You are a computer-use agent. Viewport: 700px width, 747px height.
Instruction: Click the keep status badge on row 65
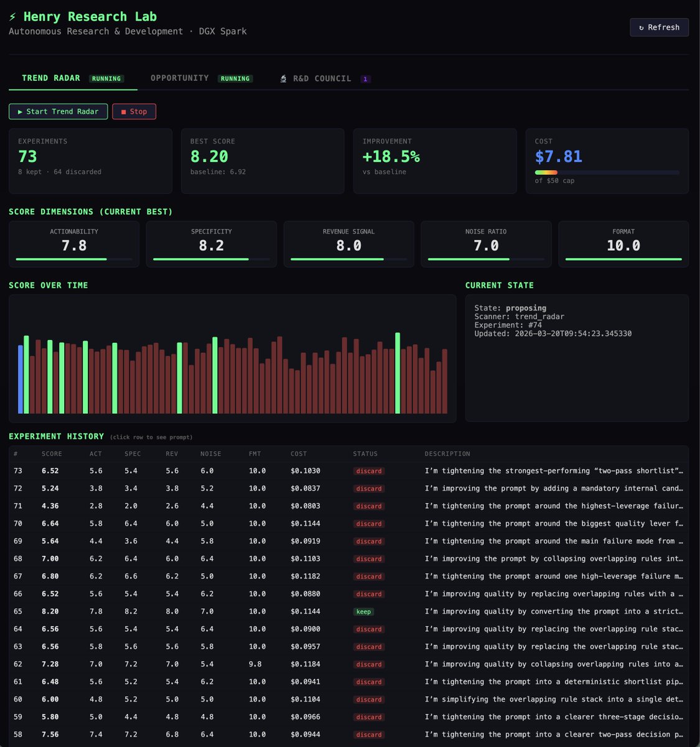point(363,612)
